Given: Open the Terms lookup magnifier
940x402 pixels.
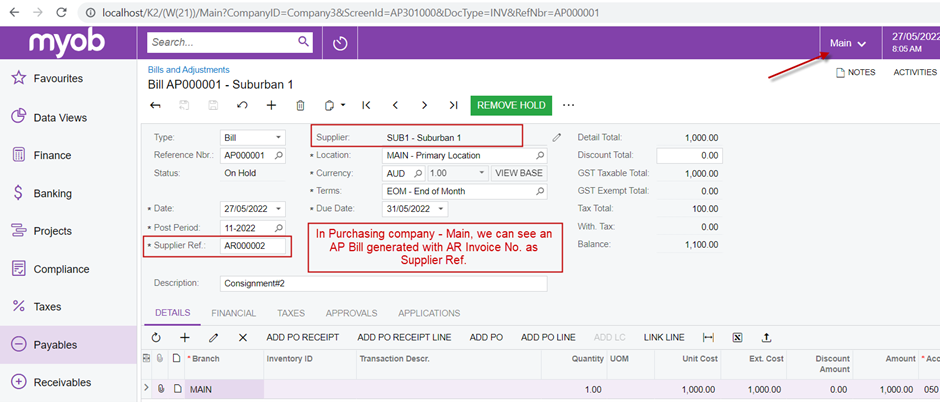Looking at the screenshot, I should (540, 191).
